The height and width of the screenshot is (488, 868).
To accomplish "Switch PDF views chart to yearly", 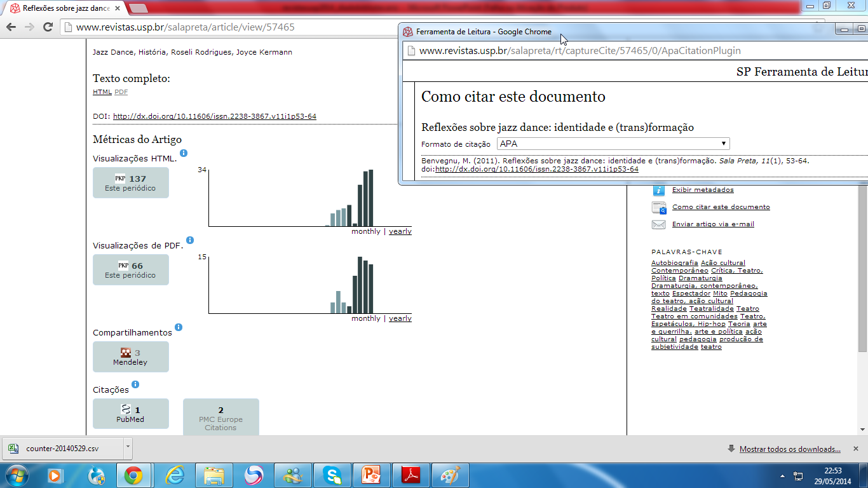I will pyautogui.click(x=400, y=318).
